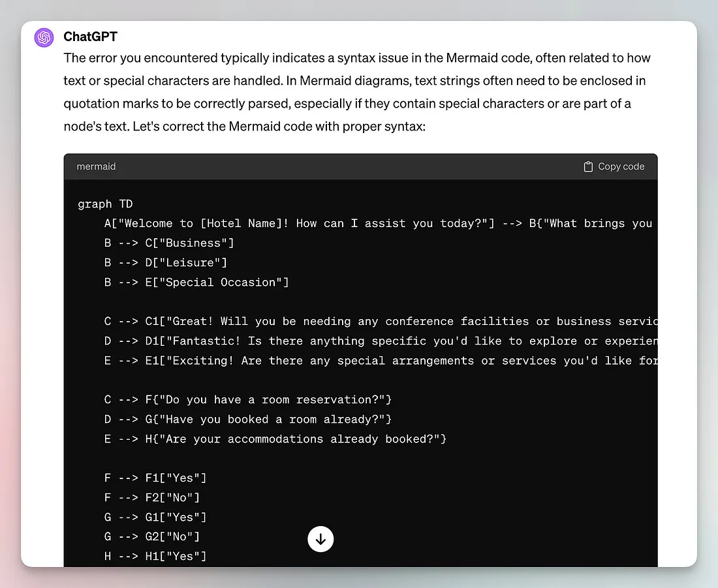Click the E["Special Occasion"] code line

tap(196, 282)
